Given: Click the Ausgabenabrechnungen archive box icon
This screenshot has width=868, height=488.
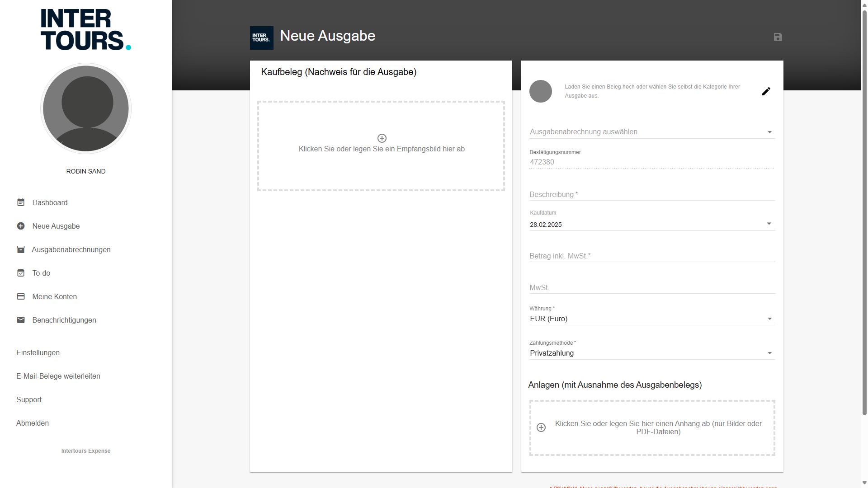Looking at the screenshot, I should point(21,249).
